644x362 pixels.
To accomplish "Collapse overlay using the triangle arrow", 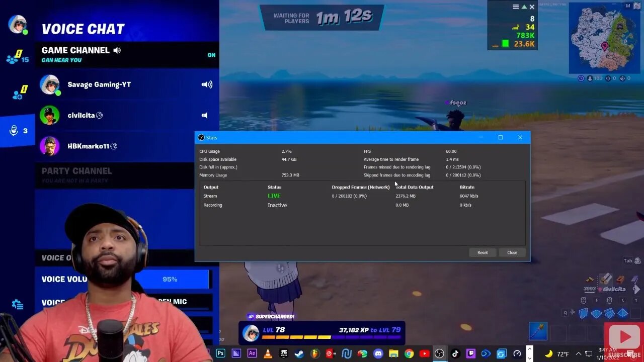I will (x=524, y=7).
